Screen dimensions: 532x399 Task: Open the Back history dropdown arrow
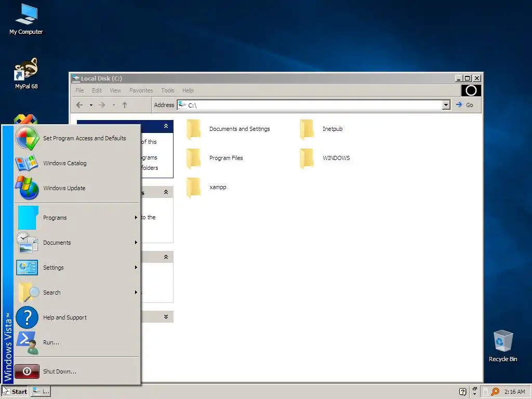(91, 105)
